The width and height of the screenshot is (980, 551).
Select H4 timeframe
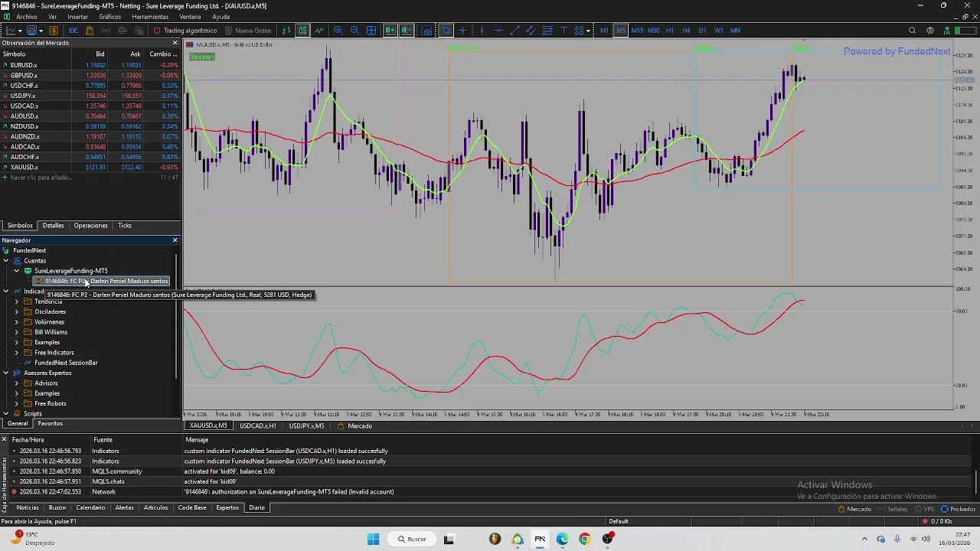click(x=686, y=31)
